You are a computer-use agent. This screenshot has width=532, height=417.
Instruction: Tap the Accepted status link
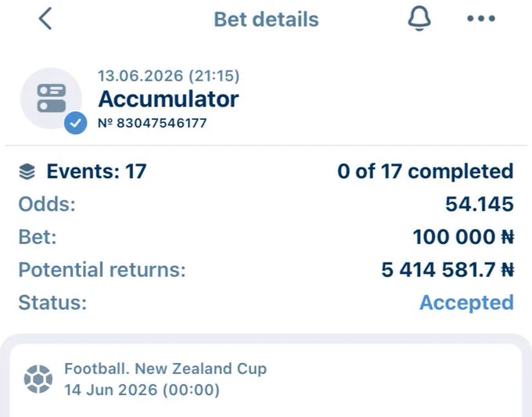click(466, 302)
